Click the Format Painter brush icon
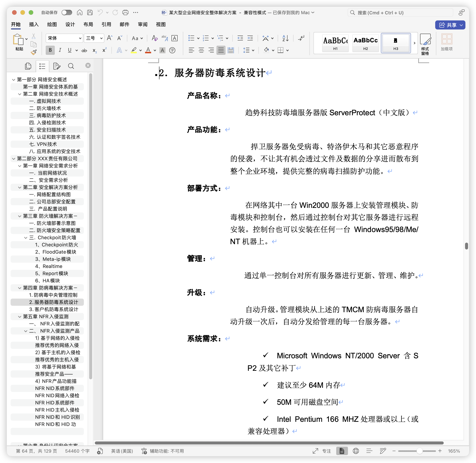 click(x=34, y=52)
